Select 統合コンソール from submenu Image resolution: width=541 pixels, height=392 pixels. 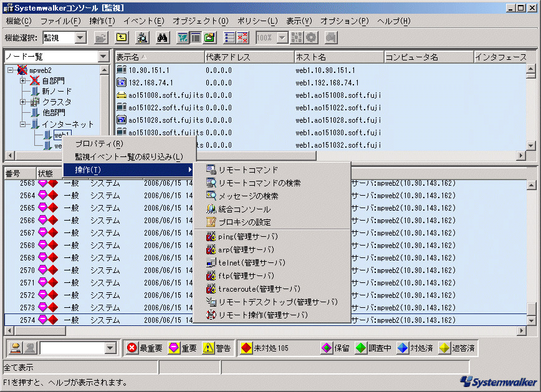click(272, 209)
